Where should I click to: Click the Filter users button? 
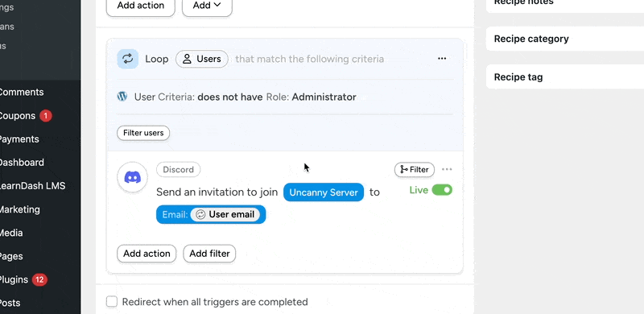[143, 133]
